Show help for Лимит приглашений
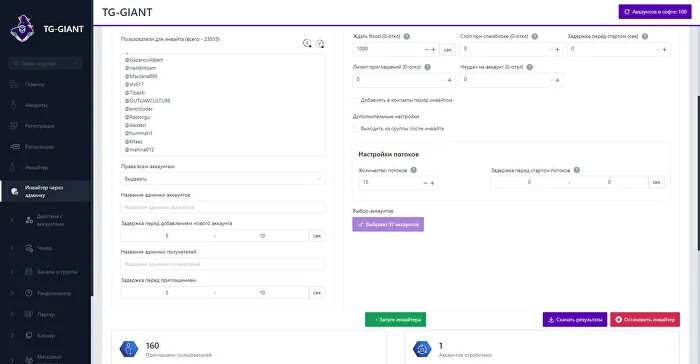This screenshot has width=700, height=364. [x=428, y=67]
